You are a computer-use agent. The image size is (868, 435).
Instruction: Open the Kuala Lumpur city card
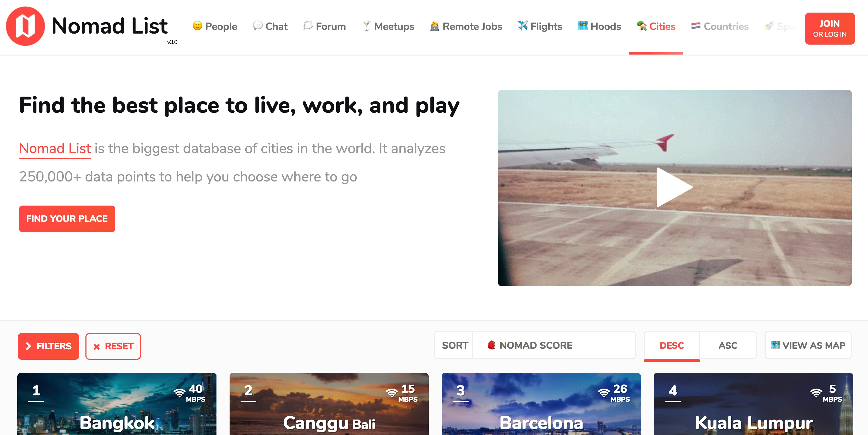[754, 404]
